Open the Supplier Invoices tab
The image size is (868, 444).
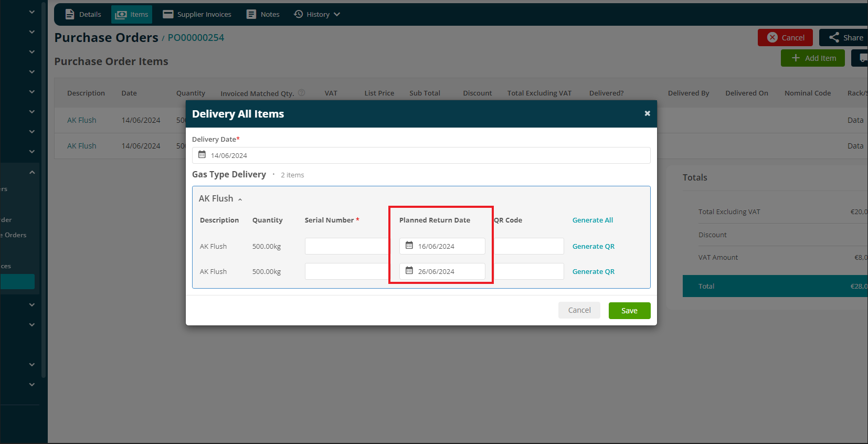click(197, 14)
